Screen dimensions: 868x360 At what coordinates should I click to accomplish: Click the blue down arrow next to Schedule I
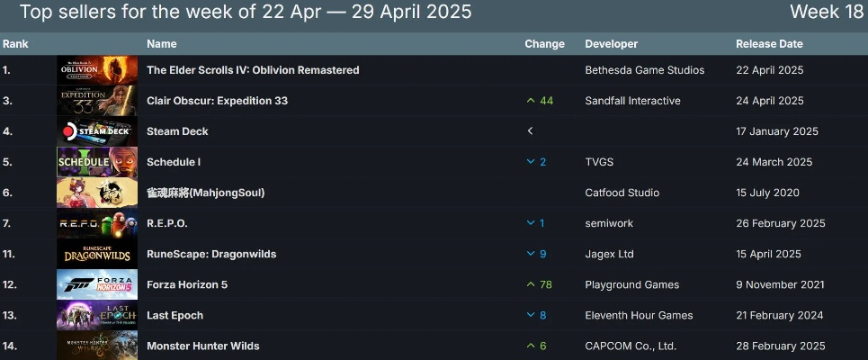(x=531, y=162)
